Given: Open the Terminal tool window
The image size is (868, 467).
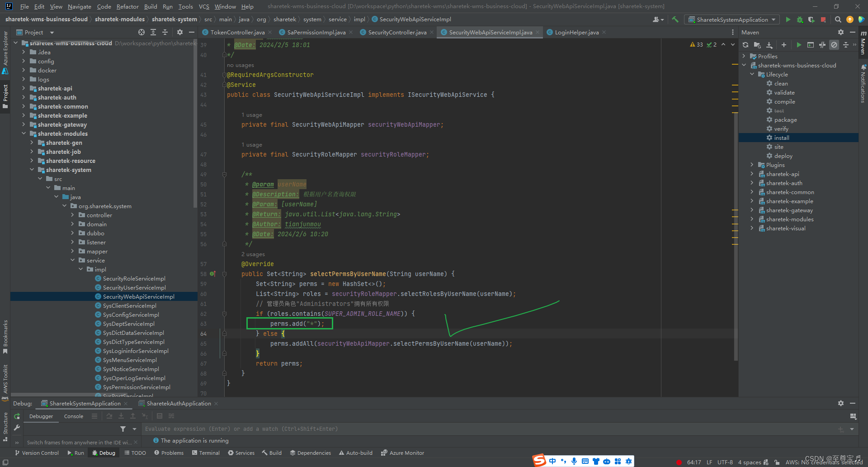Looking at the screenshot, I should (206, 453).
